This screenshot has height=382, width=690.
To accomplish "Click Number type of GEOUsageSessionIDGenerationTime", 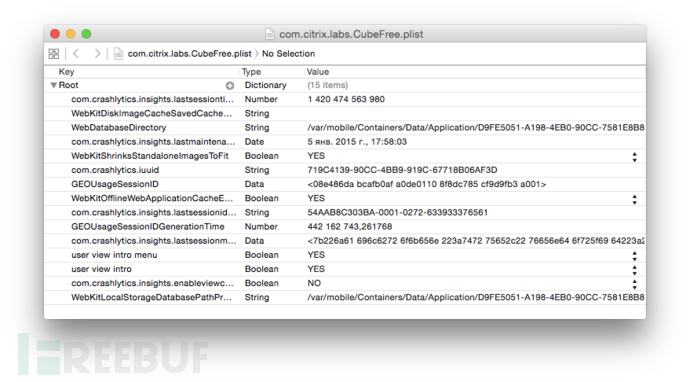I will pyautogui.click(x=261, y=227).
